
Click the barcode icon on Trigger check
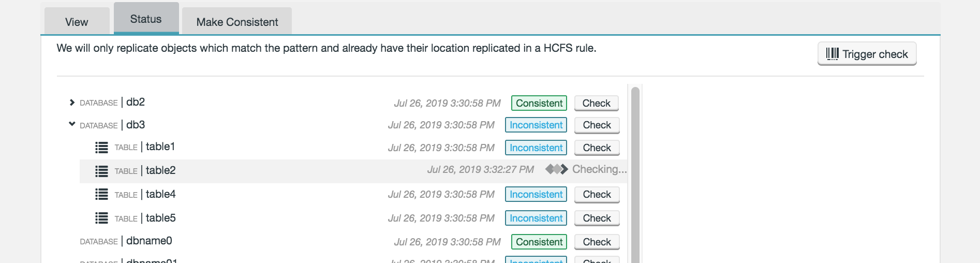pos(832,54)
